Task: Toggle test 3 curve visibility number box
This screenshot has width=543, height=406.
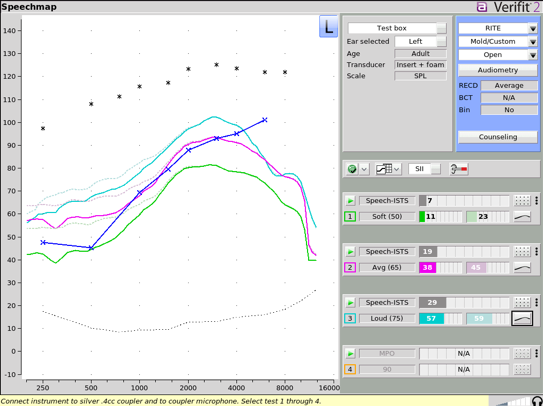Action: point(350,318)
